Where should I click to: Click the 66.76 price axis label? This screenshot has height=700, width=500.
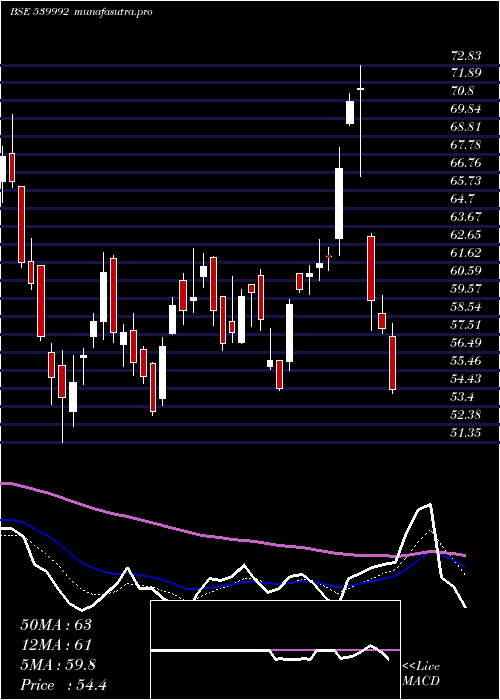[x=466, y=163]
